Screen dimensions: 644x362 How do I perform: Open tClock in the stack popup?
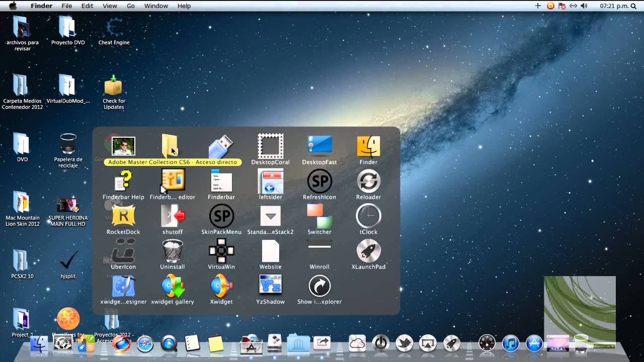click(x=368, y=216)
